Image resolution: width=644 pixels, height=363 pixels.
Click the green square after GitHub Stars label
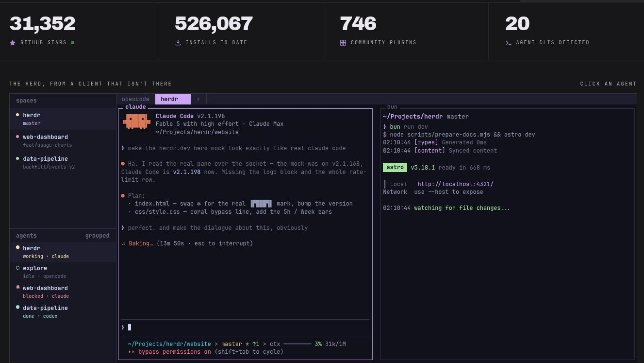[x=73, y=43]
